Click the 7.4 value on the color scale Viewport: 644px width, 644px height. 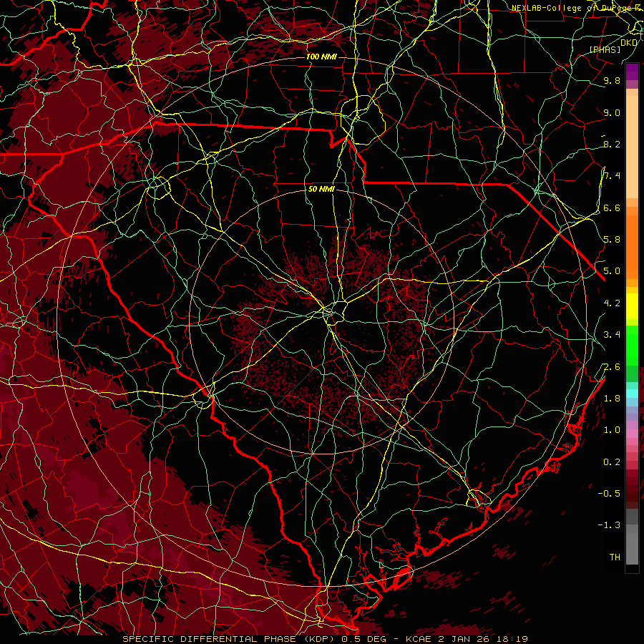[x=612, y=176]
